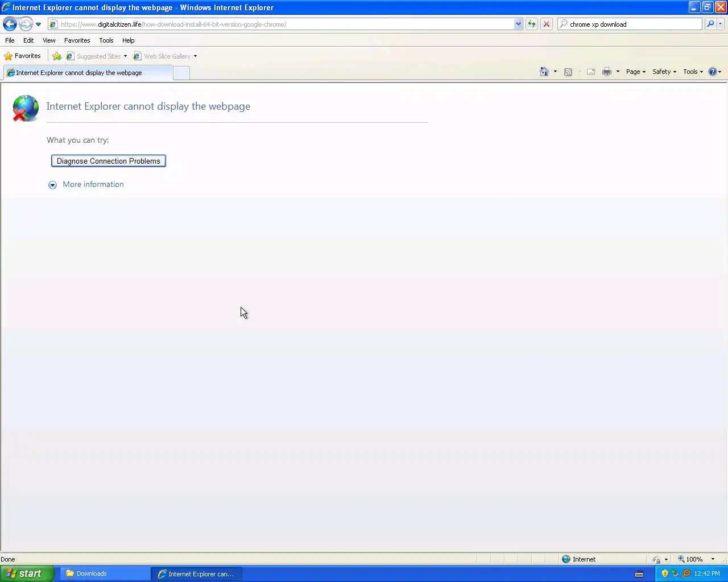Open the recent pages dropdown arrow
Image resolution: width=728 pixels, height=582 pixels.
pyautogui.click(x=38, y=24)
